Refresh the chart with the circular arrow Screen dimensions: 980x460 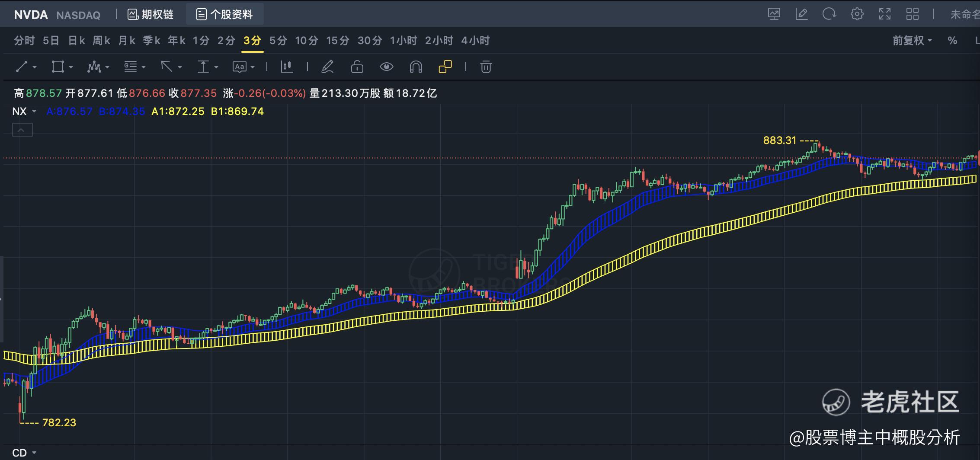[829, 14]
